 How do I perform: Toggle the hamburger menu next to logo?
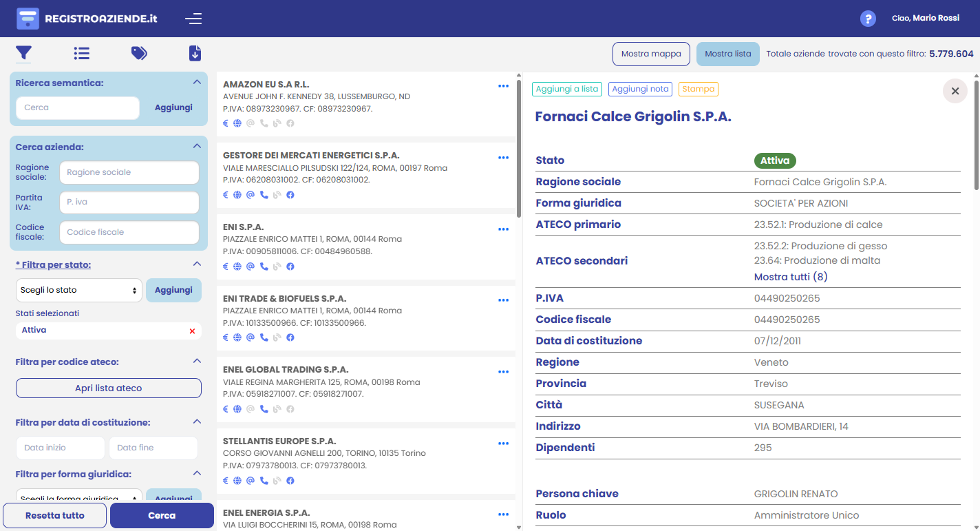(193, 19)
